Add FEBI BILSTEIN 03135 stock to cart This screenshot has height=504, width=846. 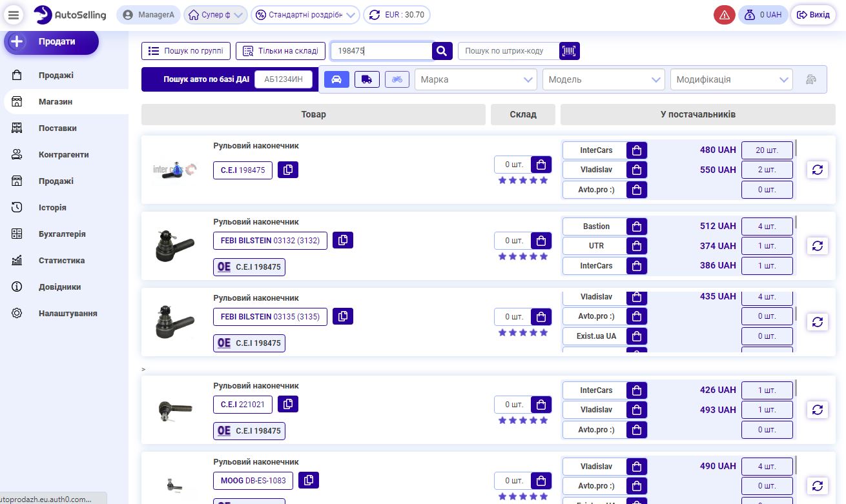[541, 317]
